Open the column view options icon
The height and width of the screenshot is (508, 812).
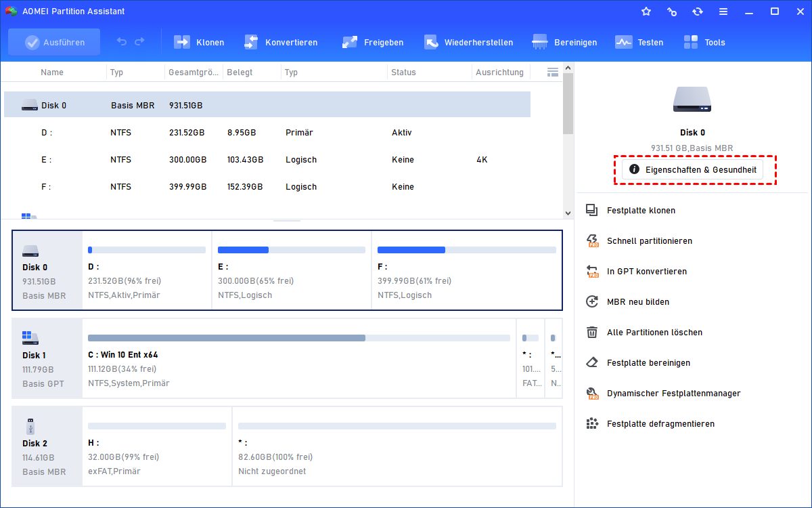(553, 72)
